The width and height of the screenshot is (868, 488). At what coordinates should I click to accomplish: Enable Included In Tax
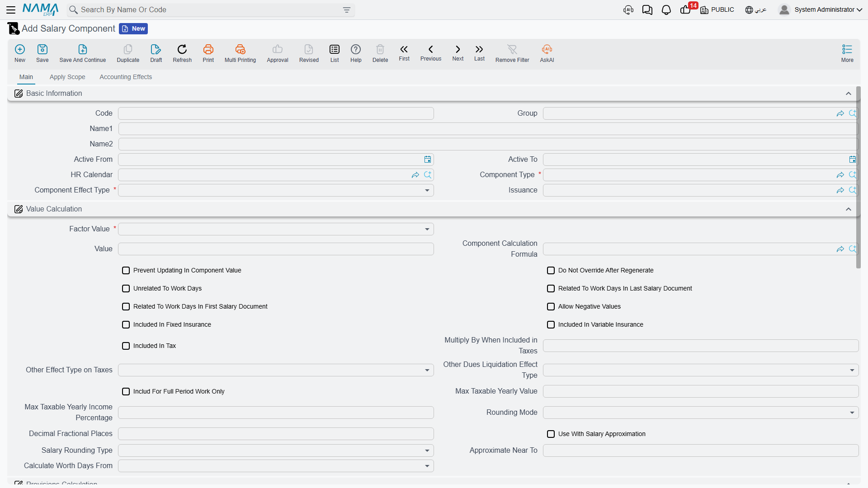(126, 346)
